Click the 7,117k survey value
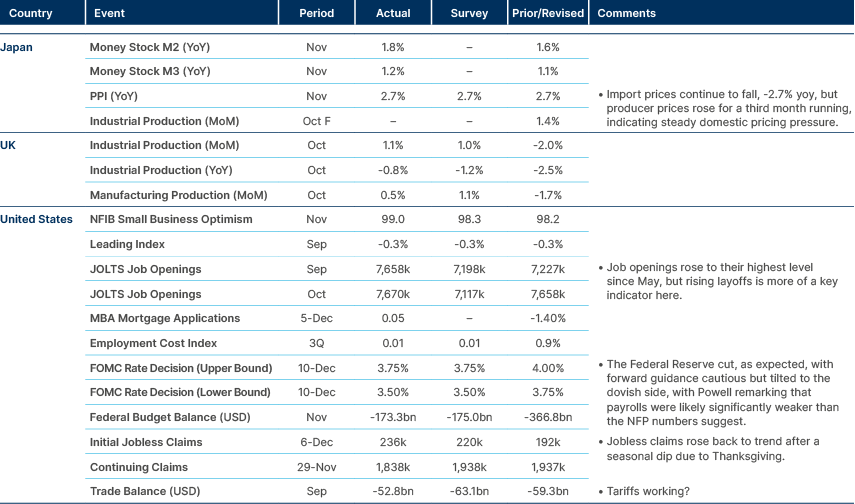855x504 pixels. point(469,295)
